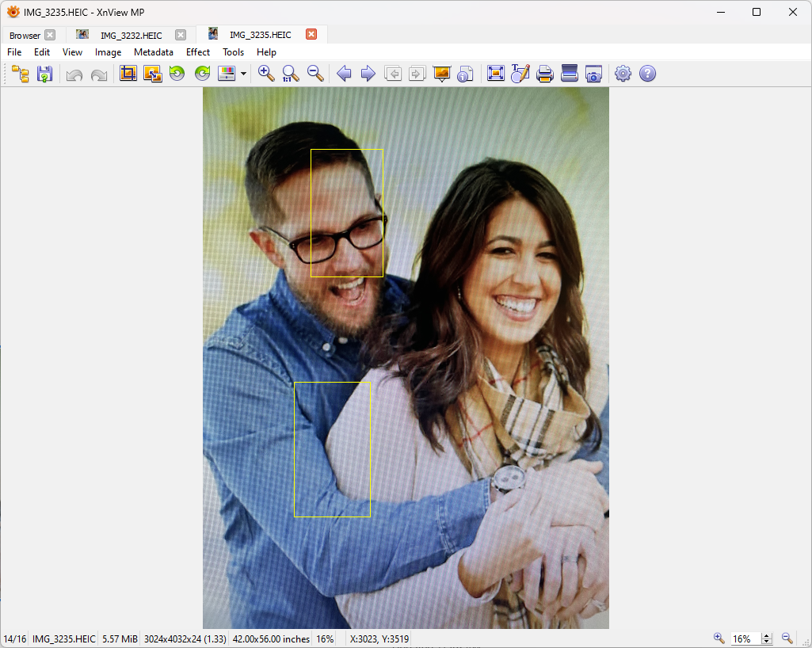Image resolution: width=812 pixels, height=648 pixels.
Task: Toggle fullscreen view icon
Action: [496, 74]
